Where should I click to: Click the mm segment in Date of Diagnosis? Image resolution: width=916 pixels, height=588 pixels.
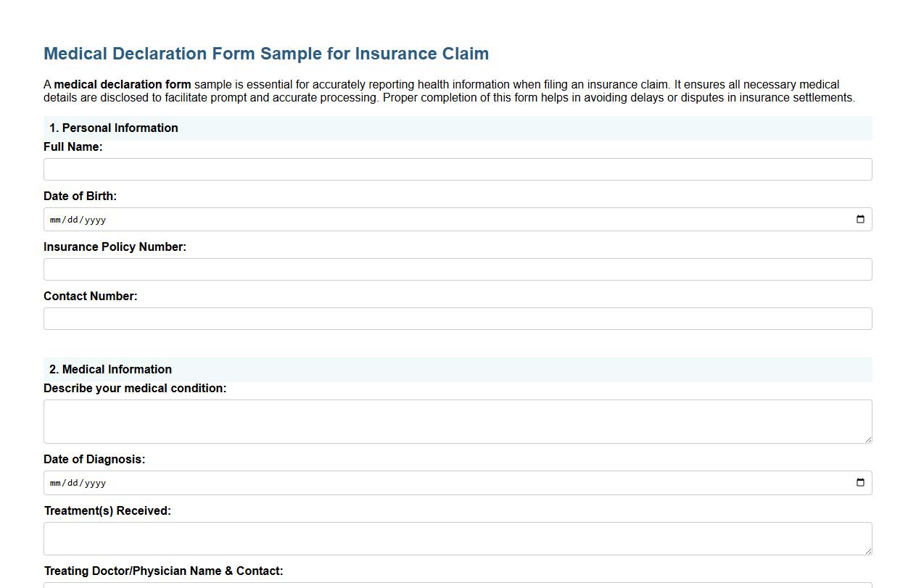coord(54,482)
